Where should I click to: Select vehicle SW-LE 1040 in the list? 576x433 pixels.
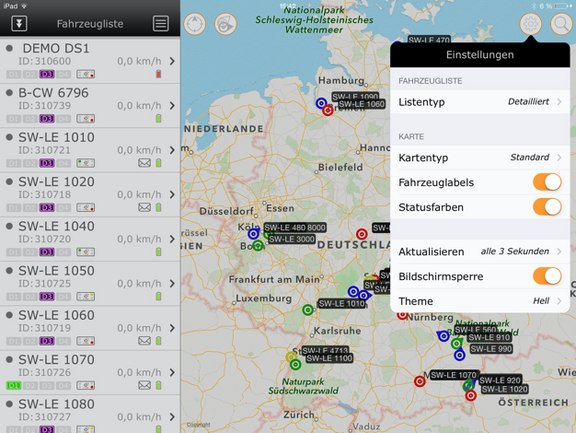[x=90, y=239]
